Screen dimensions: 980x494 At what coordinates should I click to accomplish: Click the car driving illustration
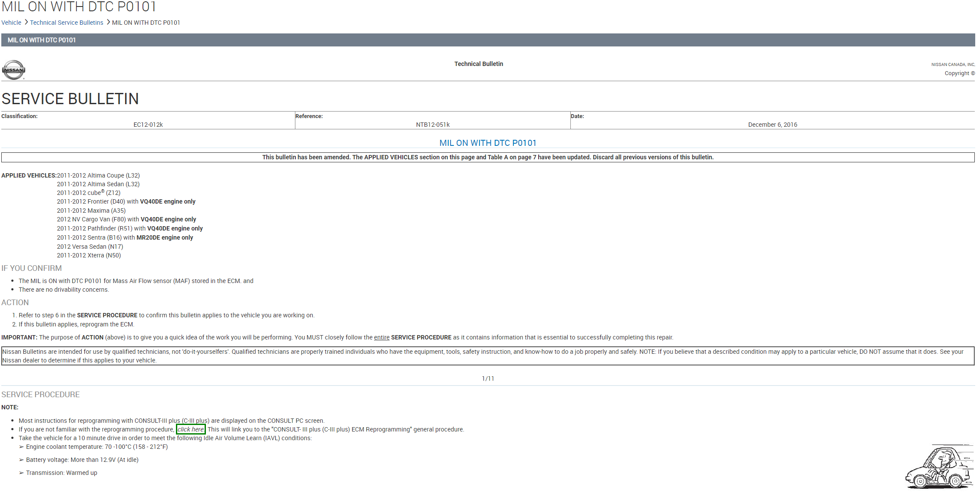(939, 467)
